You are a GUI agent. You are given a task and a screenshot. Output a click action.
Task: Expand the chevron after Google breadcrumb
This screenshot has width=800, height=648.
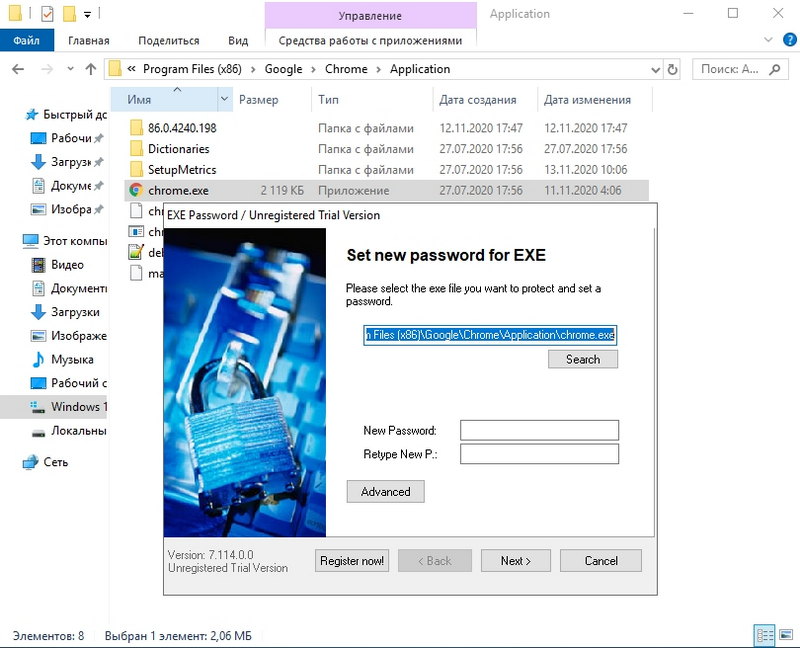pyautogui.click(x=313, y=69)
